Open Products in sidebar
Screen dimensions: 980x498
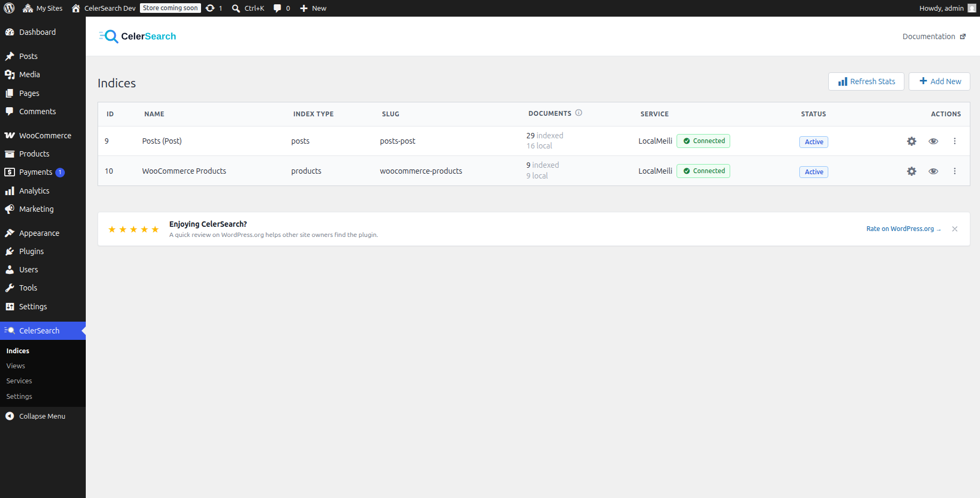click(x=43, y=154)
